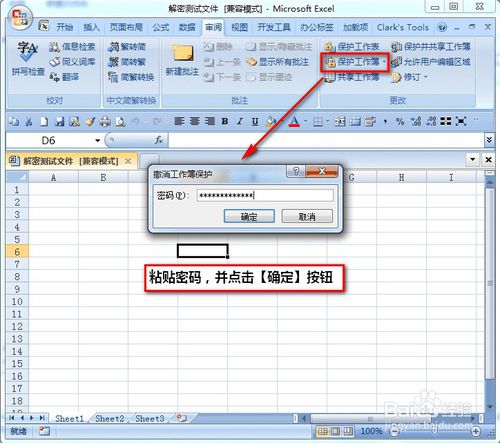Open the 数据 (Data) ribbon tab
The image size is (500, 443).
pyautogui.click(x=187, y=27)
